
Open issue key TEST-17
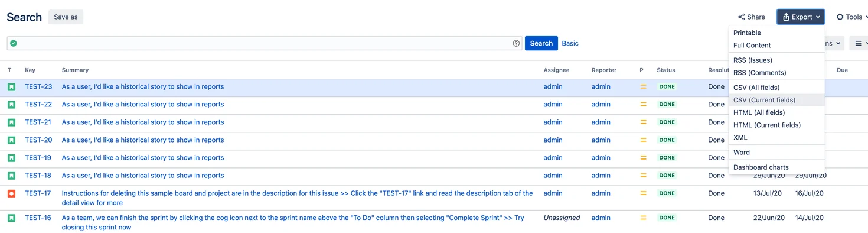coord(38,193)
